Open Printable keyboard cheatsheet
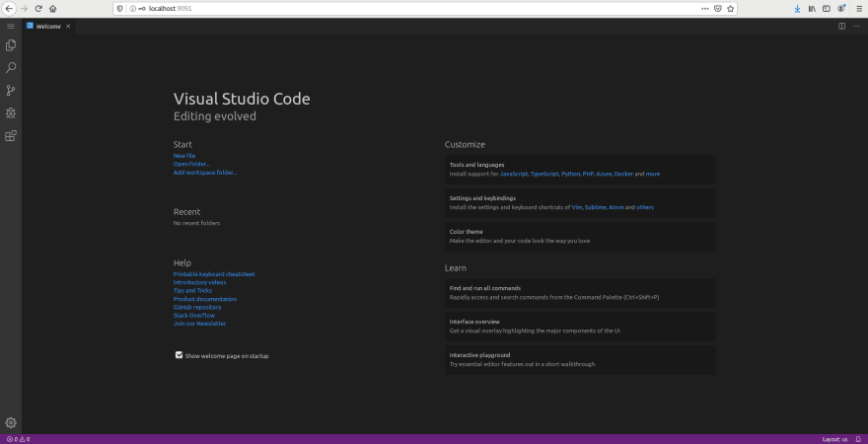This screenshot has height=444, width=868. [x=214, y=274]
